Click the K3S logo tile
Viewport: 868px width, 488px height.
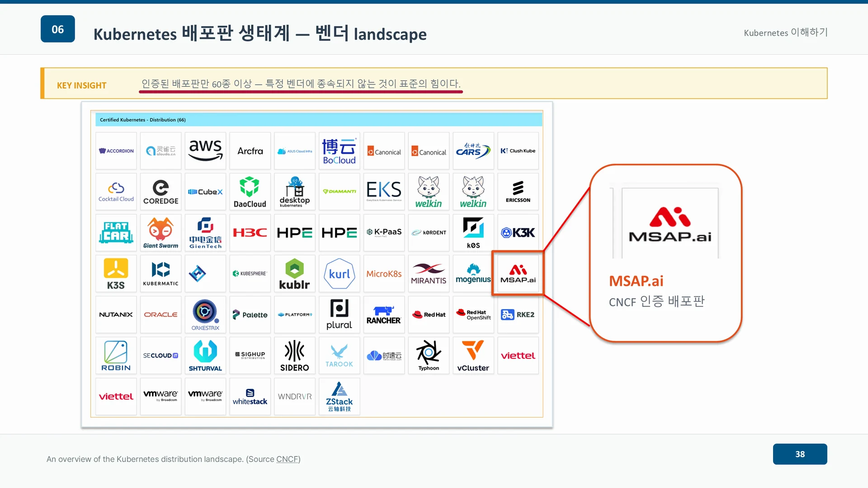[x=116, y=273]
